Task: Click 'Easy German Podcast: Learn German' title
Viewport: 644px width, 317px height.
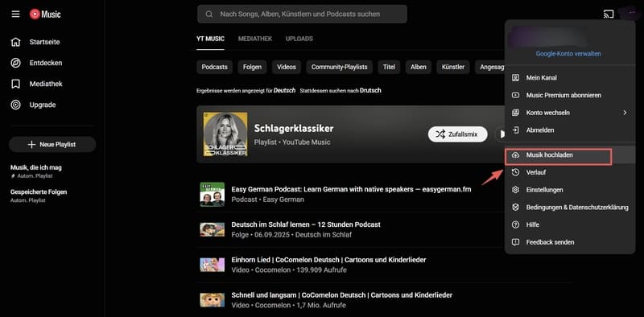Action: [x=351, y=190]
